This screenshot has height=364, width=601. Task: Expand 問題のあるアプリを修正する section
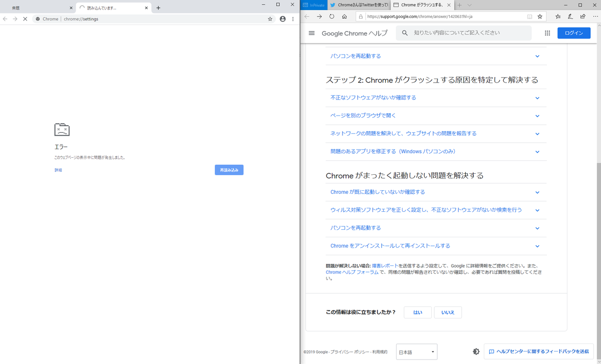tap(436, 151)
